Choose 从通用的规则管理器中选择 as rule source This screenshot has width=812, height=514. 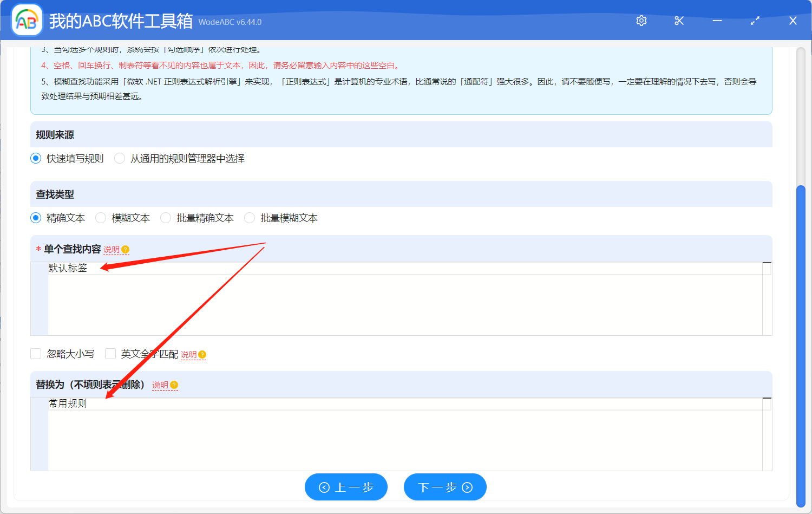pos(119,158)
